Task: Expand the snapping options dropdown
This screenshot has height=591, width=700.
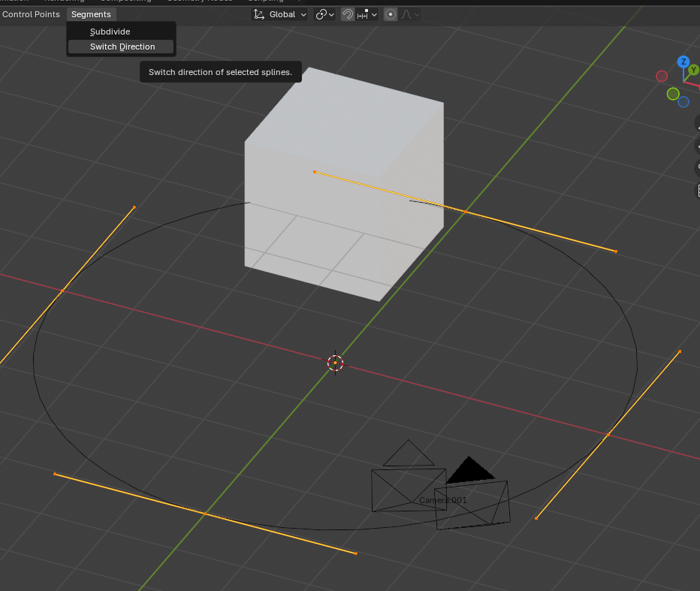Action: (368, 14)
